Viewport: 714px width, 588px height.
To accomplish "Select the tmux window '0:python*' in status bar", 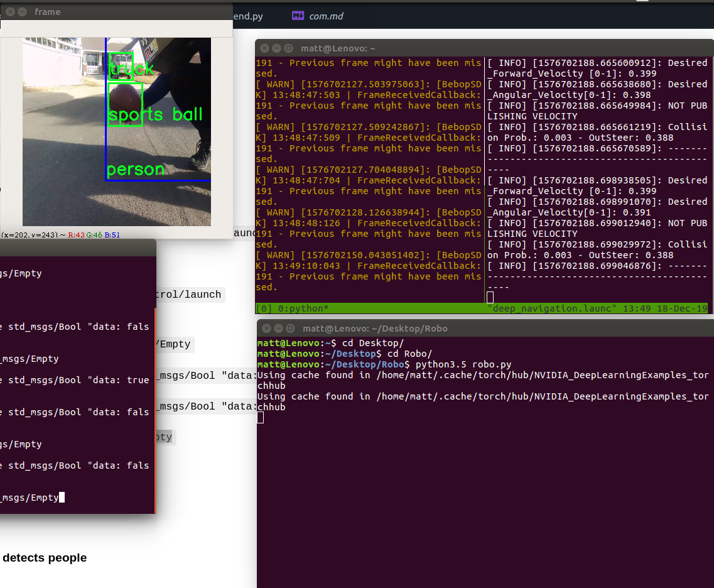I will point(303,308).
